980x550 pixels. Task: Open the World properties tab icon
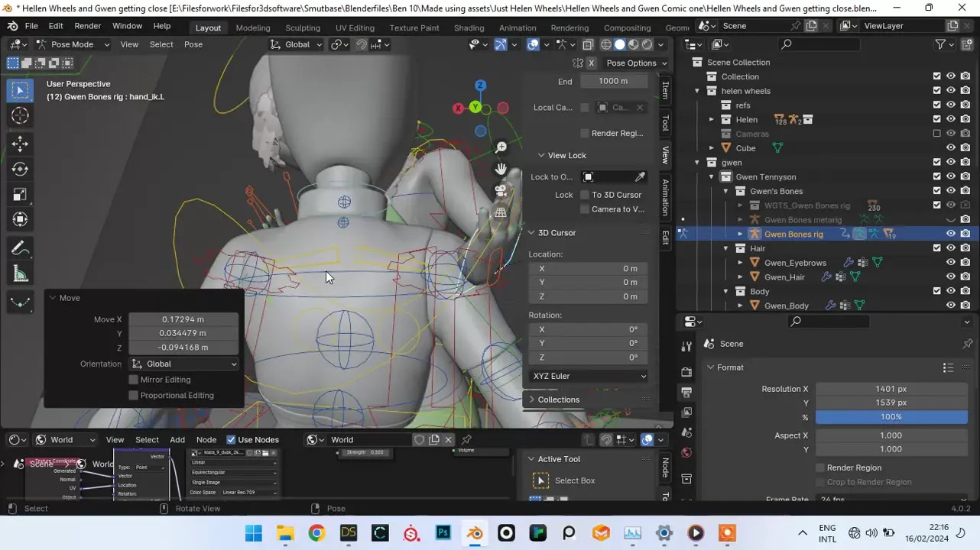click(x=686, y=453)
